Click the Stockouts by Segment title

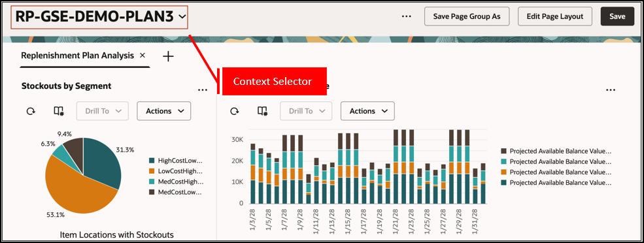coord(66,86)
